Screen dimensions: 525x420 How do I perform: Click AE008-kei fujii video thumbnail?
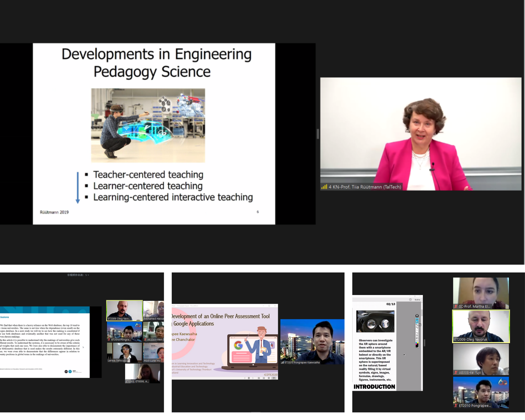tap(481, 359)
